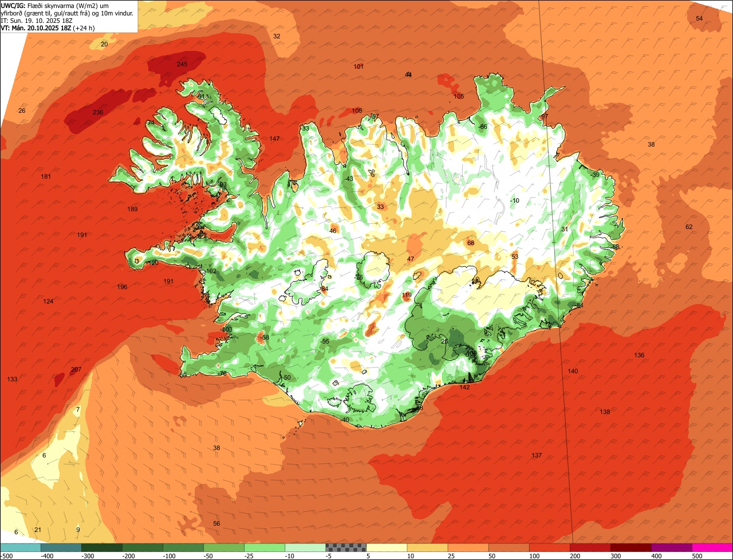Click the flux value 196 on the map

pyautogui.click(x=122, y=287)
